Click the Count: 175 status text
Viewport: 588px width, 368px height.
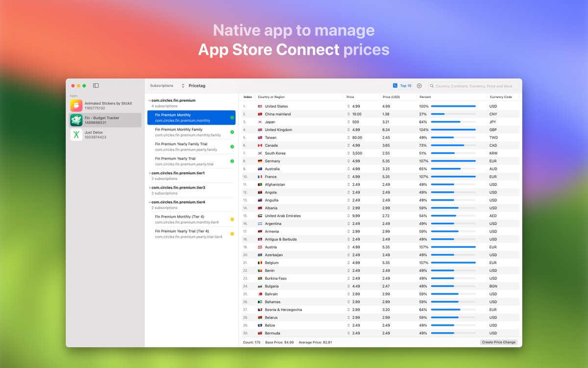[252, 342]
